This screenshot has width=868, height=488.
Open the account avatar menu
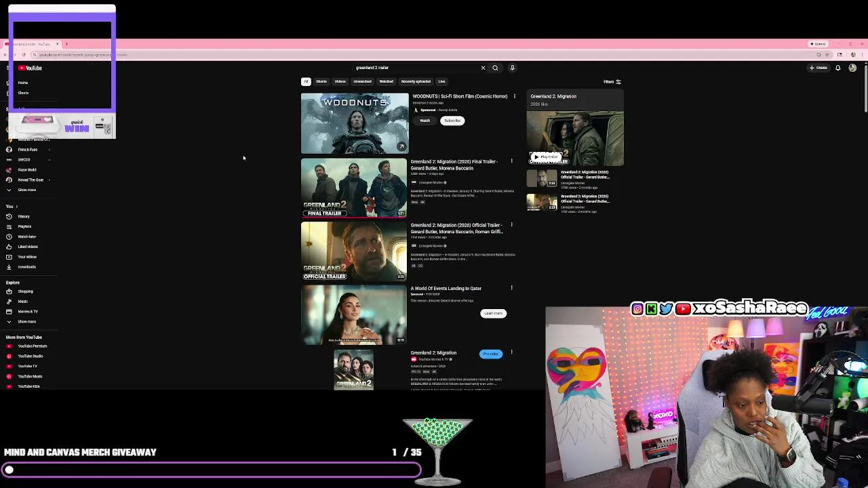pos(852,68)
